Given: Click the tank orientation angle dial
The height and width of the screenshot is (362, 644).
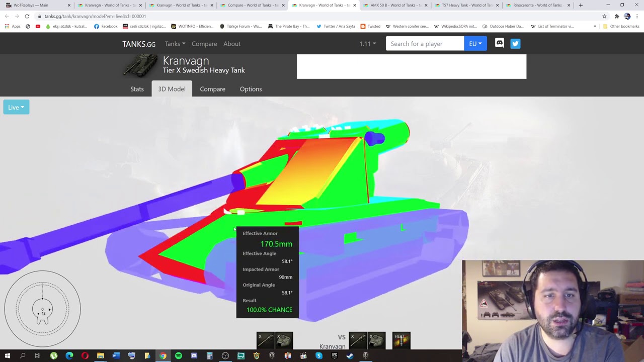Looking at the screenshot, I should [x=43, y=309].
